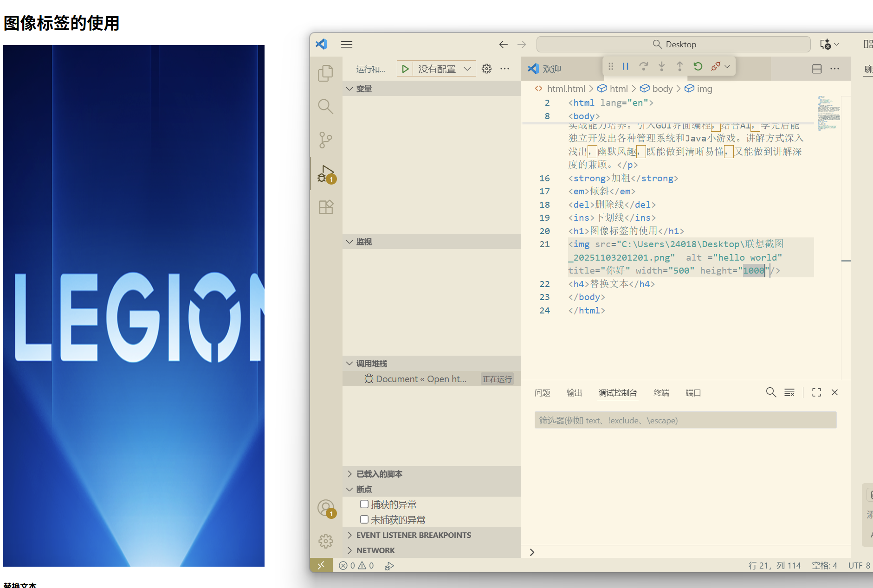This screenshot has width=873, height=588.
Task: Start debugging with green play button
Action: [405, 69]
